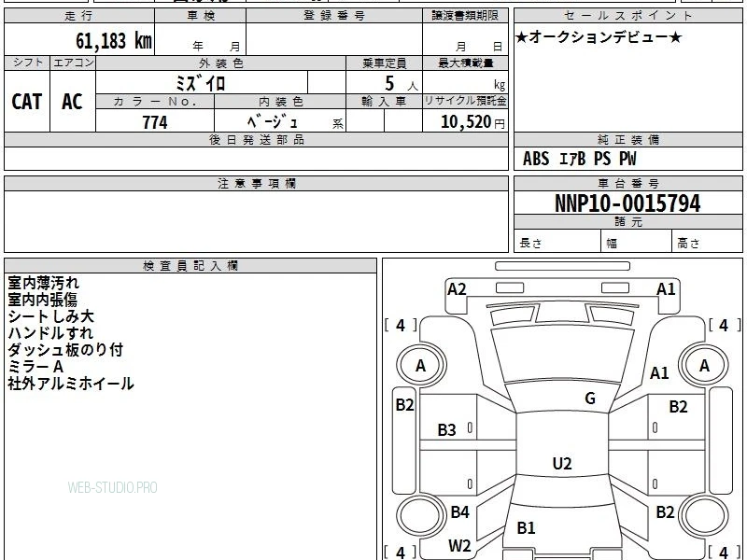This screenshot has width=747, height=560.
Task: Select the CAT shift value
Action: pos(27,102)
